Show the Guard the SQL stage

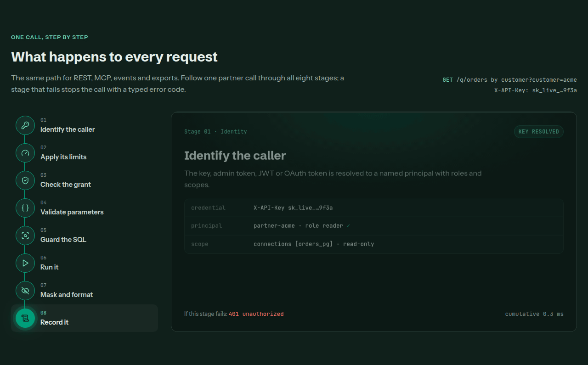tap(85, 236)
